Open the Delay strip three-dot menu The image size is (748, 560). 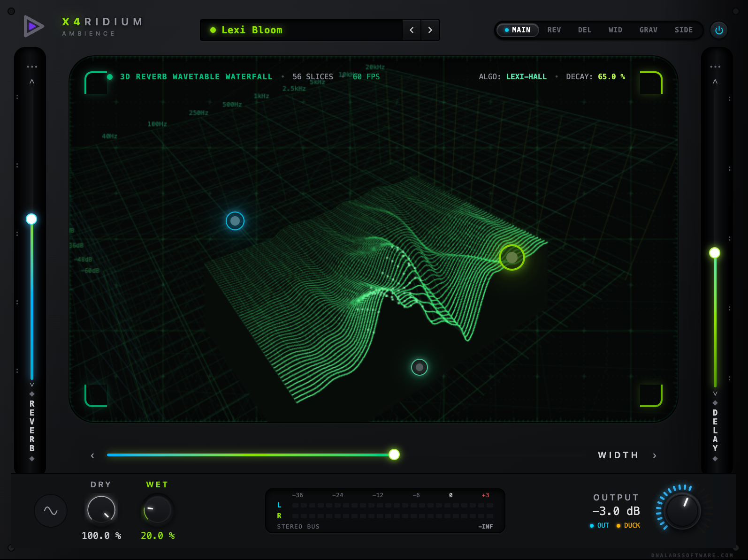tap(715, 67)
